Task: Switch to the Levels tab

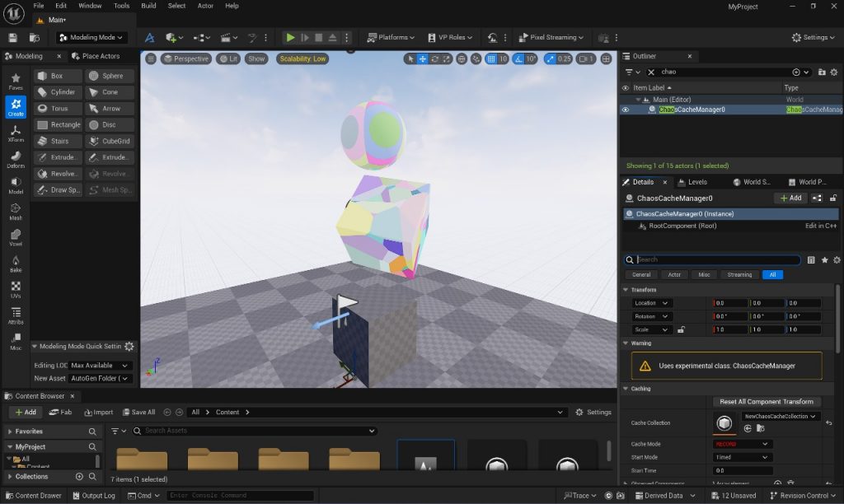Action: point(692,182)
